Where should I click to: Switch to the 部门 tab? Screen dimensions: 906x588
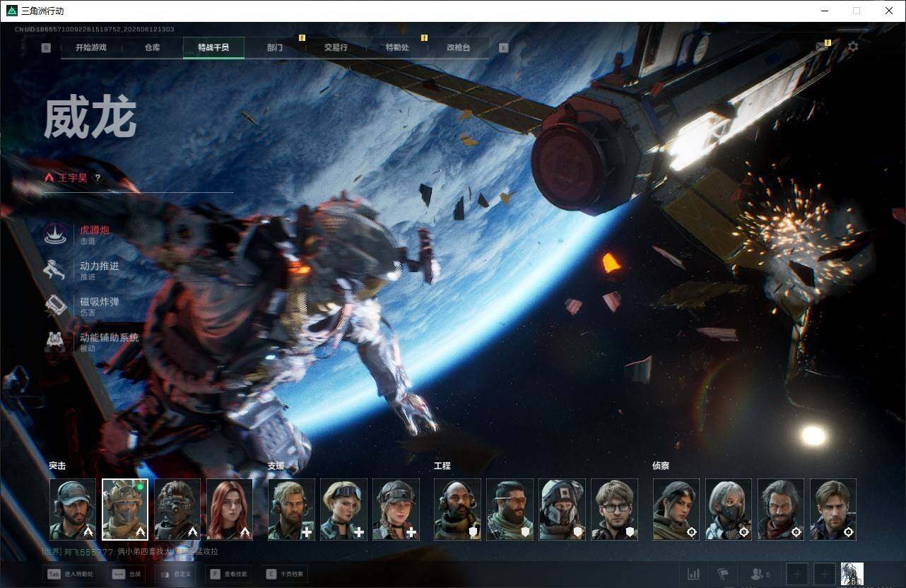275,47
